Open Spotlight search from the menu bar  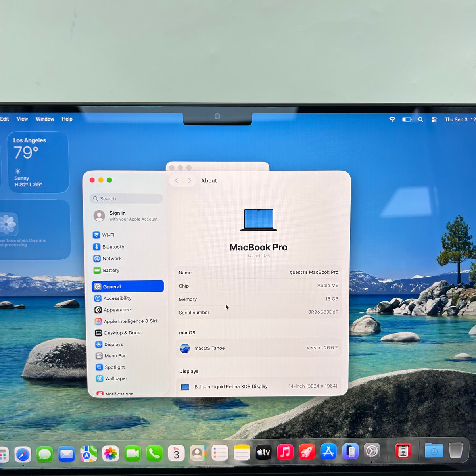point(420,119)
